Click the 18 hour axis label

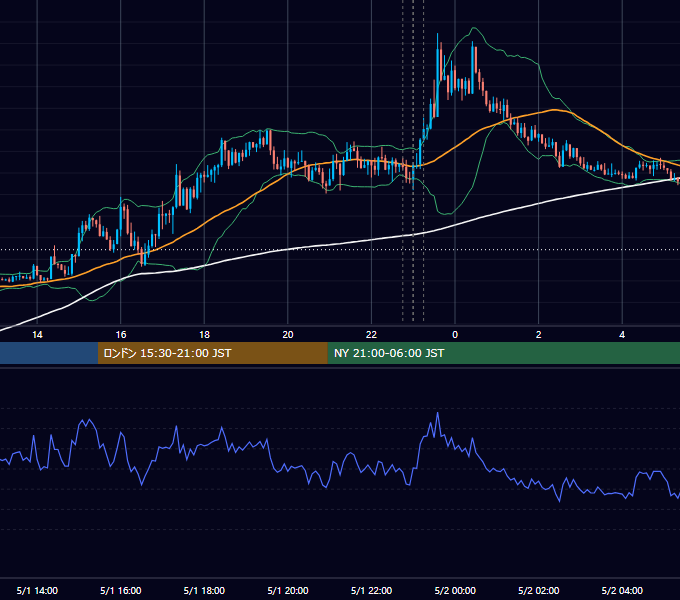204,335
